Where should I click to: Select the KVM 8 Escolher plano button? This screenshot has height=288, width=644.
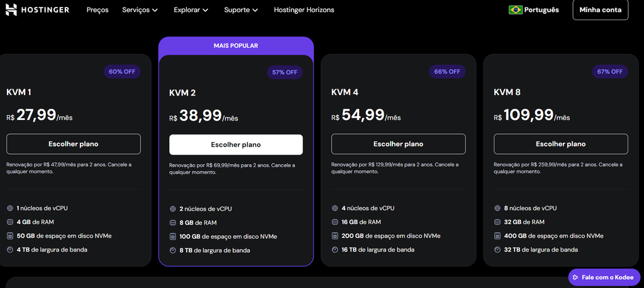[560, 144]
